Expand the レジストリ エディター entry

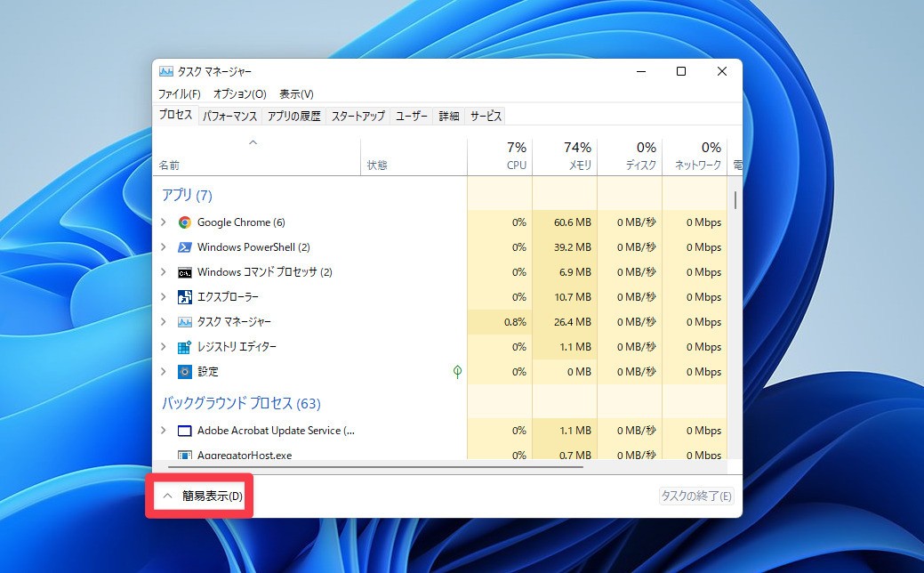click(x=164, y=347)
